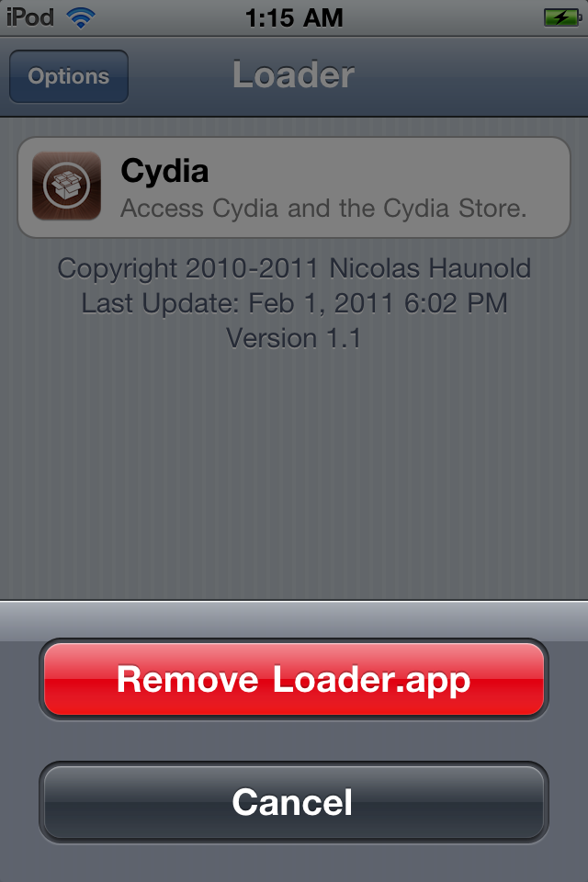Click the action sheet's top gray strip

[294, 620]
